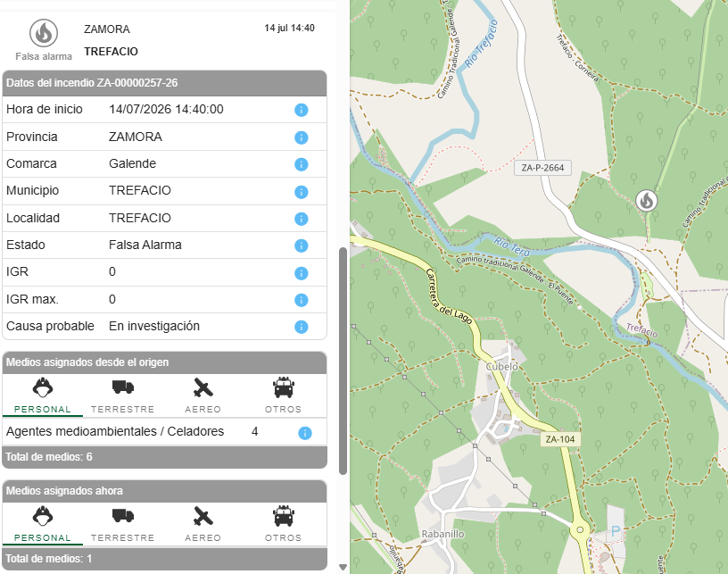Click info icon for Estado Falsa Alarma
This screenshot has width=728, height=574.
click(302, 245)
